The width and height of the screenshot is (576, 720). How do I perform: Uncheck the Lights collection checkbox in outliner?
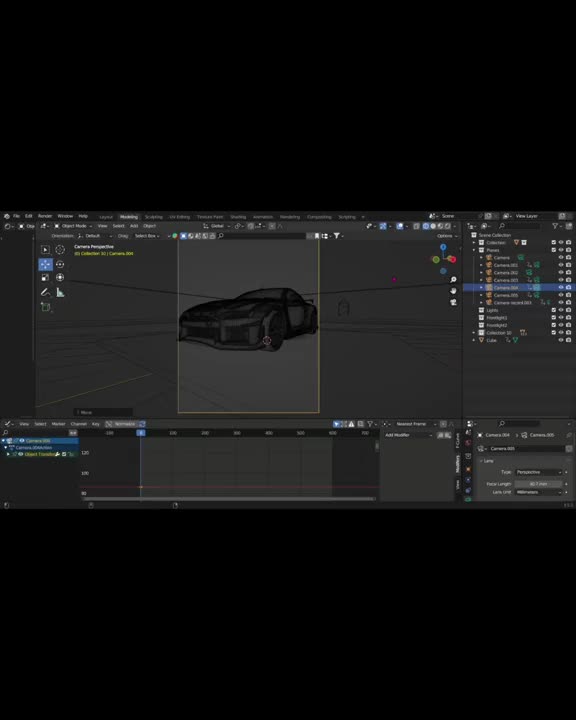click(553, 310)
